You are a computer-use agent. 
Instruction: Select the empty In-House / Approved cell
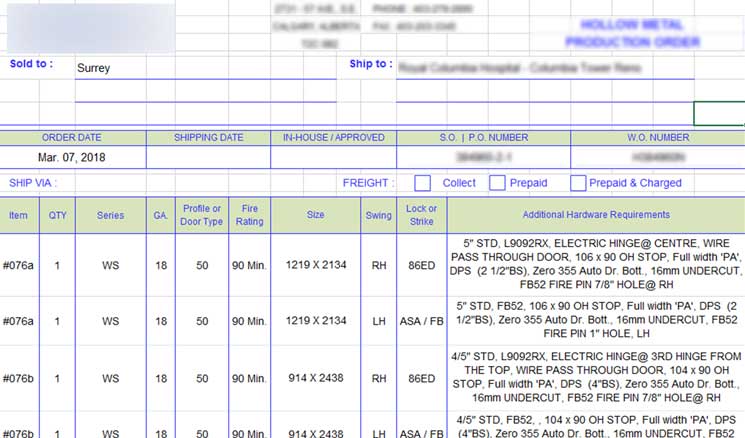[x=333, y=157]
